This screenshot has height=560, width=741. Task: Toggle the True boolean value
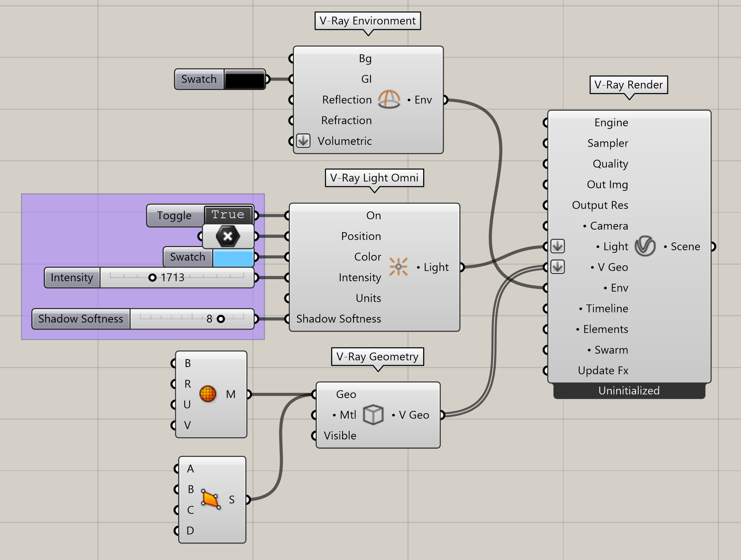[x=228, y=215]
